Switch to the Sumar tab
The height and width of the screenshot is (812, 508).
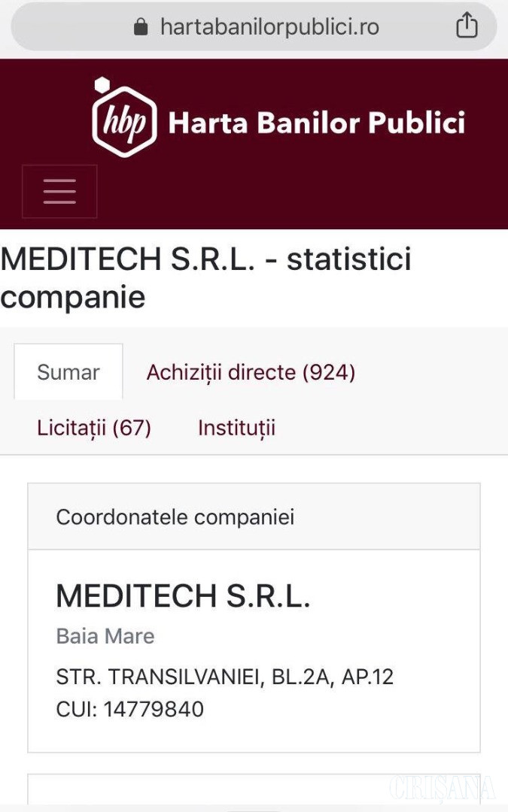click(x=68, y=372)
